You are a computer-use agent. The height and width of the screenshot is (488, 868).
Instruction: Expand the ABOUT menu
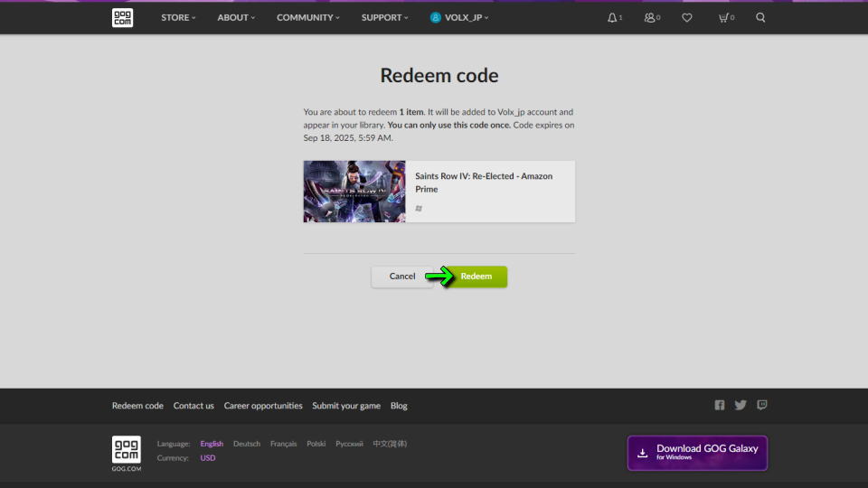(x=236, y=18)
